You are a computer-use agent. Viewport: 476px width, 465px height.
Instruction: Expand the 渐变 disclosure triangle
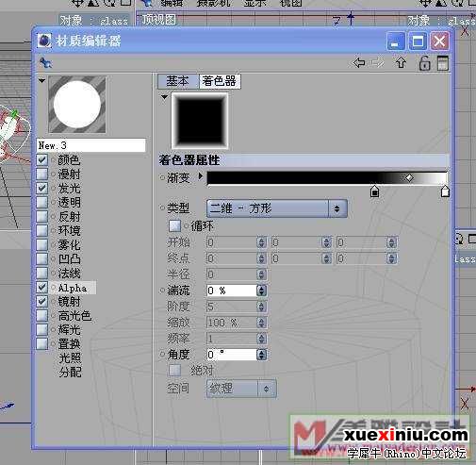click(x=201, y=176)
